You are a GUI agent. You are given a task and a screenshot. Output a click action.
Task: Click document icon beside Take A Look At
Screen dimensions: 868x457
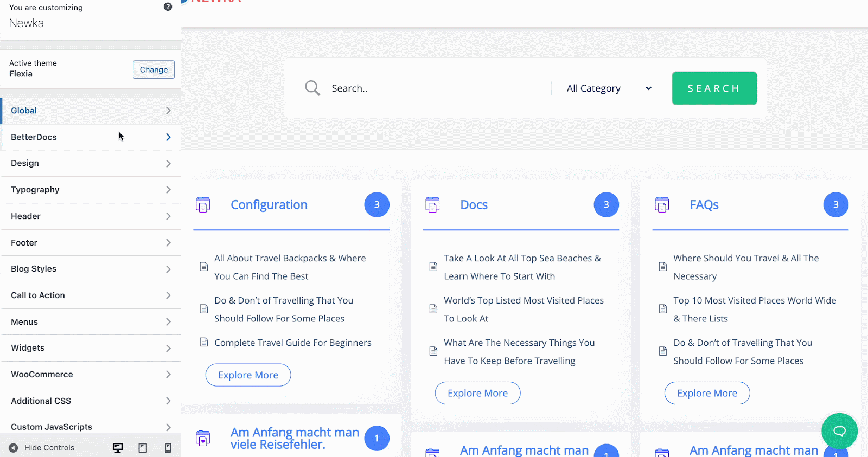coord(433,267)
